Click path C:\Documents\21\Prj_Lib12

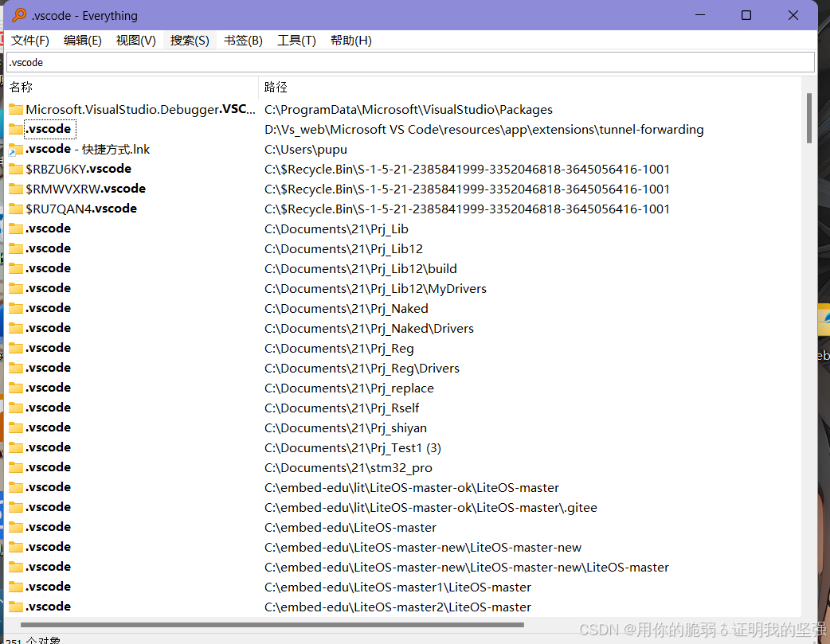[343, 248]
